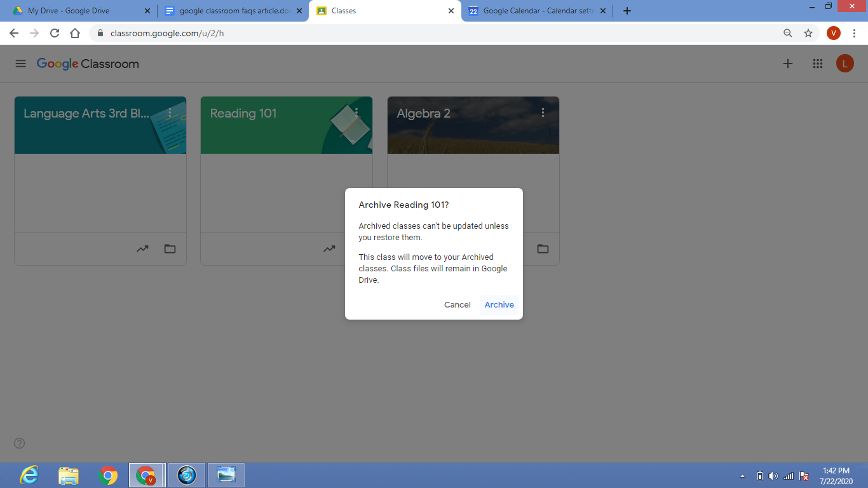Bookmark this page with the star

point(808,33)
